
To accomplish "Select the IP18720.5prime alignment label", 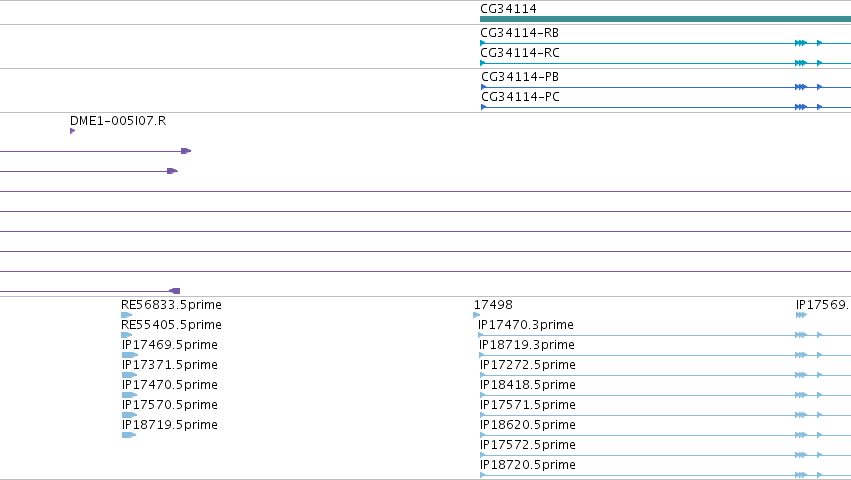I will 528,465.
